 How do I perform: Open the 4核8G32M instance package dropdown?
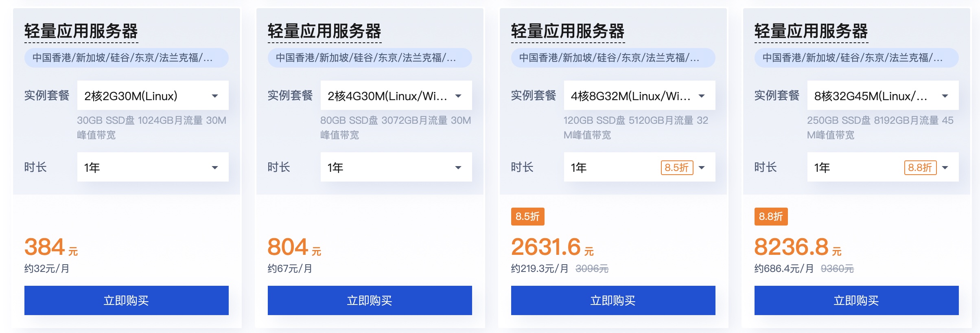[x=639, y=95]
